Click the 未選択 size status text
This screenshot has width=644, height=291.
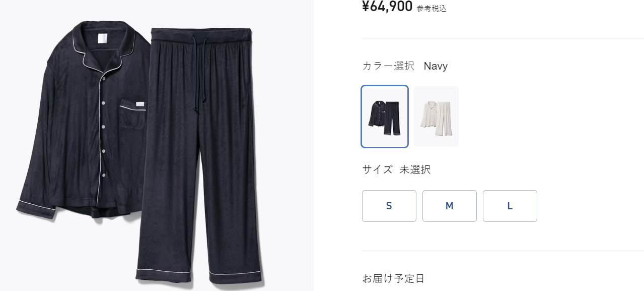[415, 169]
